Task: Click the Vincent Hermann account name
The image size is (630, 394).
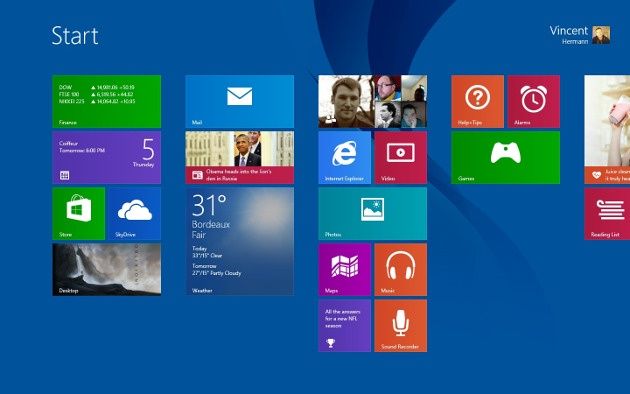Action: pos(569,35)
